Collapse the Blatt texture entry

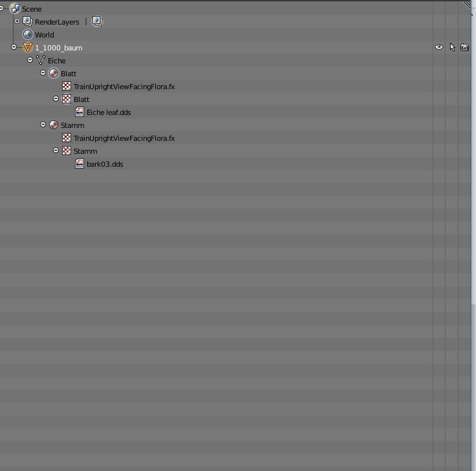56,99
